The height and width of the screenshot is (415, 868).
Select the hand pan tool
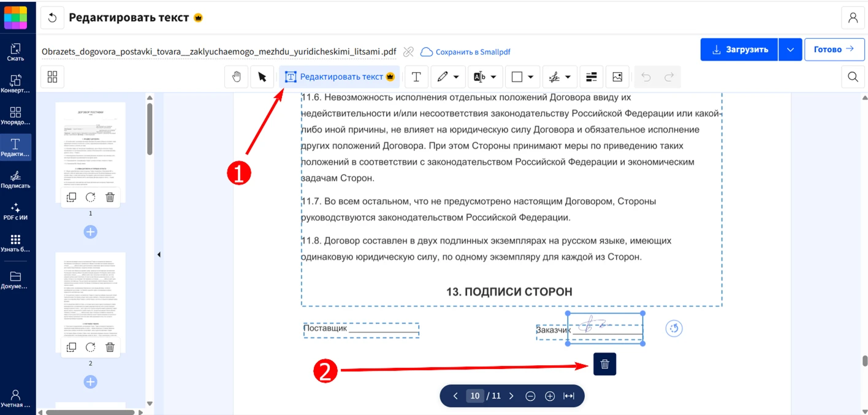(237, 77)
